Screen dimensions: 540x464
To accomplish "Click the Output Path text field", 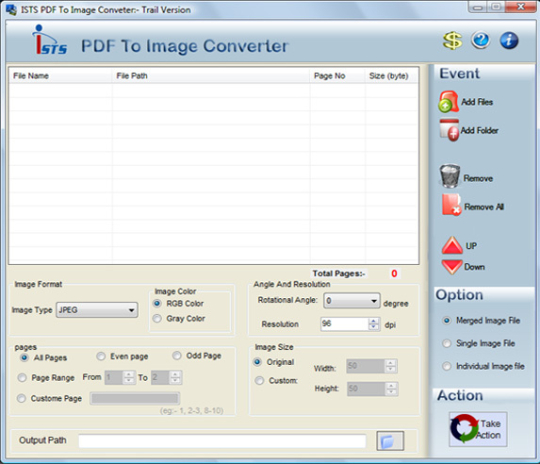I will point(222,441).
